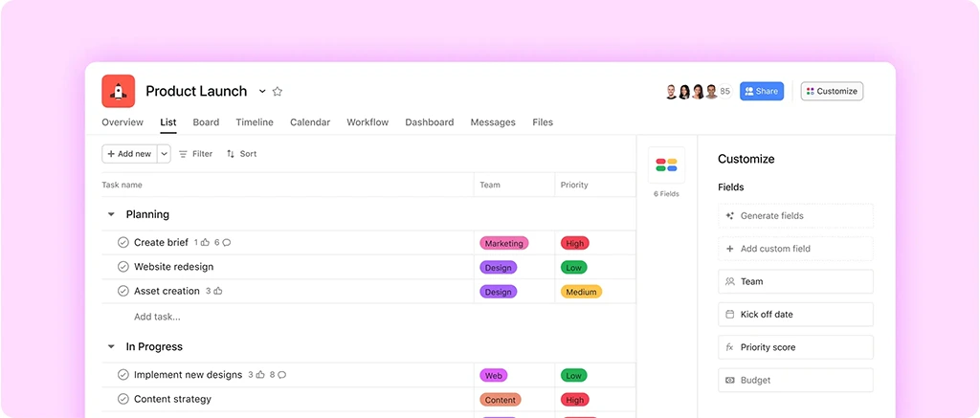Image resolution: width=980 pixels, height=418 pixels.
Task: Collapse the Planning section
Action: point(111,215)
